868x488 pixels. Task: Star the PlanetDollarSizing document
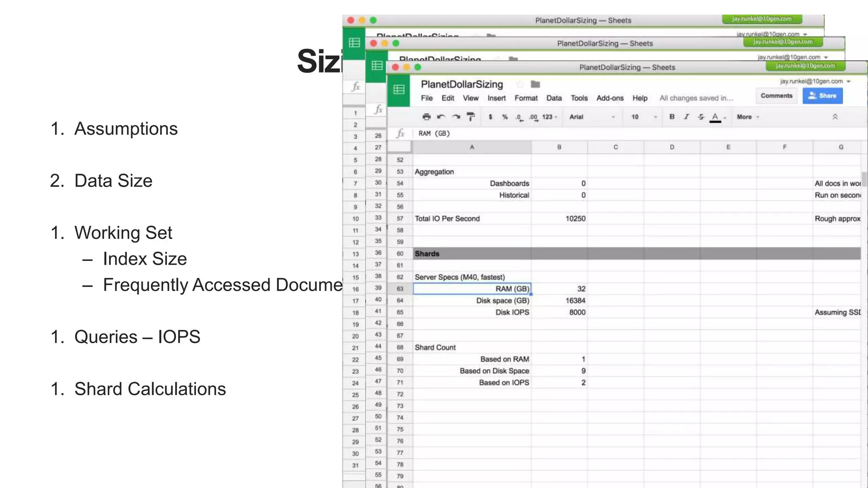pyautogui.click(x=520, y=84)
